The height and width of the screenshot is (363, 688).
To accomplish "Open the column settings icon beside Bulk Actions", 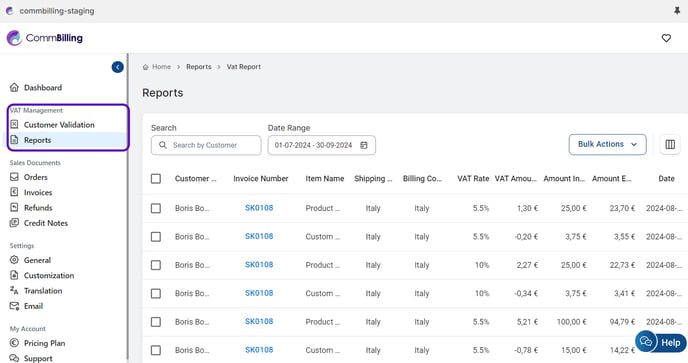I will [670, 144].
